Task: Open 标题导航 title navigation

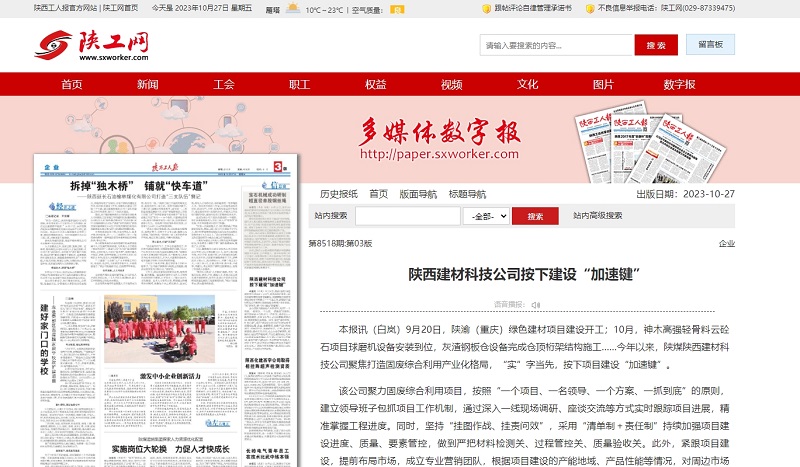Action: pos(467,194)
